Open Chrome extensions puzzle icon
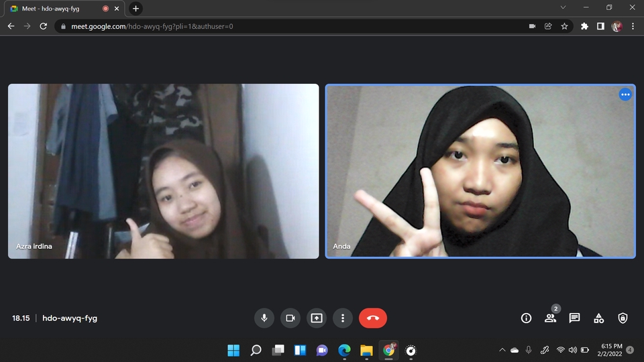644x362 pixels. (584, 26)
